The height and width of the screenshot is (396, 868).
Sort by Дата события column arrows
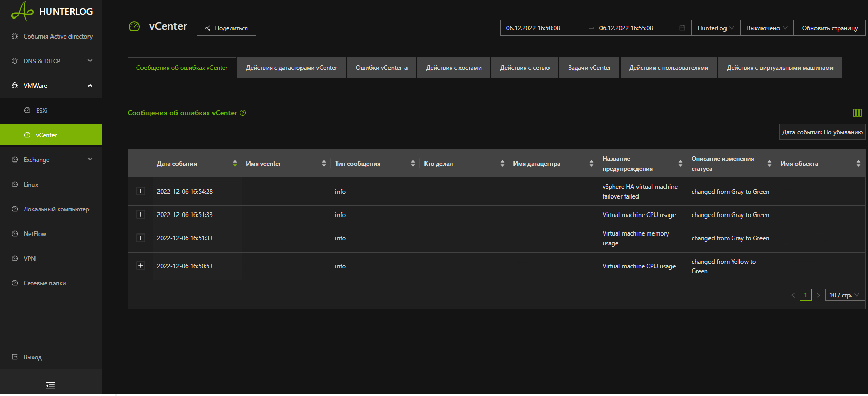click(235, 164)
